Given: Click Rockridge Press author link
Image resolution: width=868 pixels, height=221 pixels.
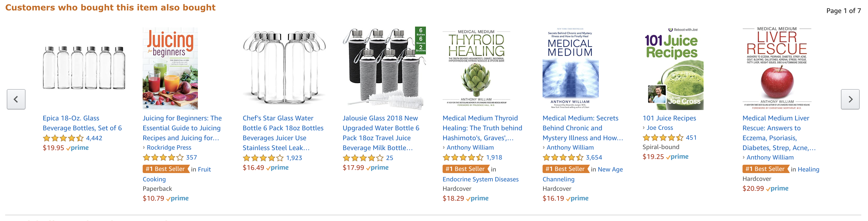Looking at the screenshot, I should click(169, 148).
